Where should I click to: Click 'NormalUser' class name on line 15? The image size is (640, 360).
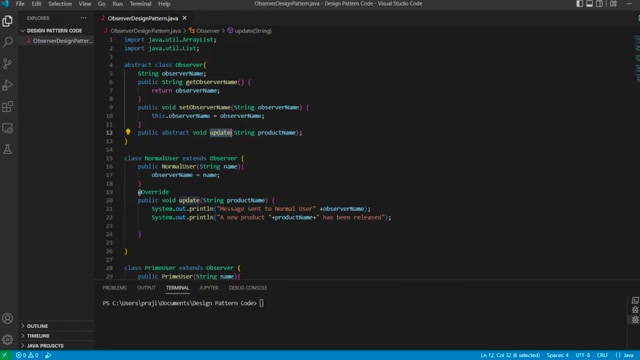coord(162,158)
